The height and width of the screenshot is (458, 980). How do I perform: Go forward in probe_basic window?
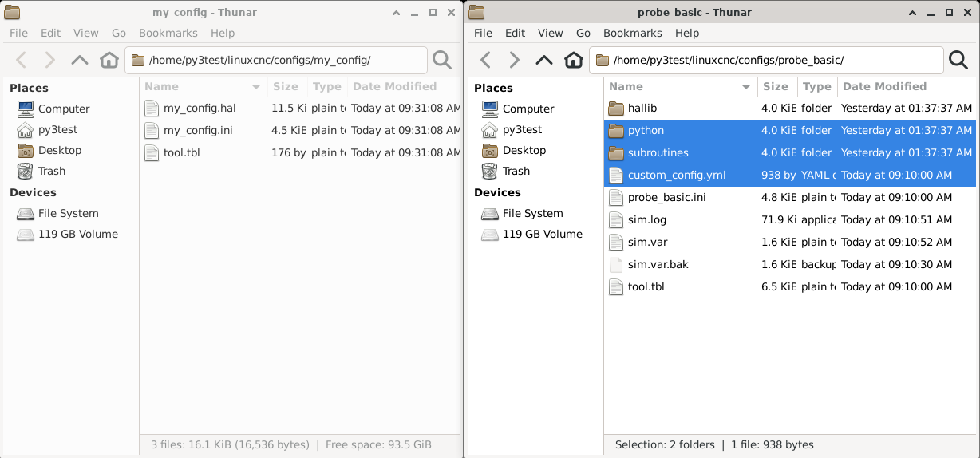click(515, 60)
